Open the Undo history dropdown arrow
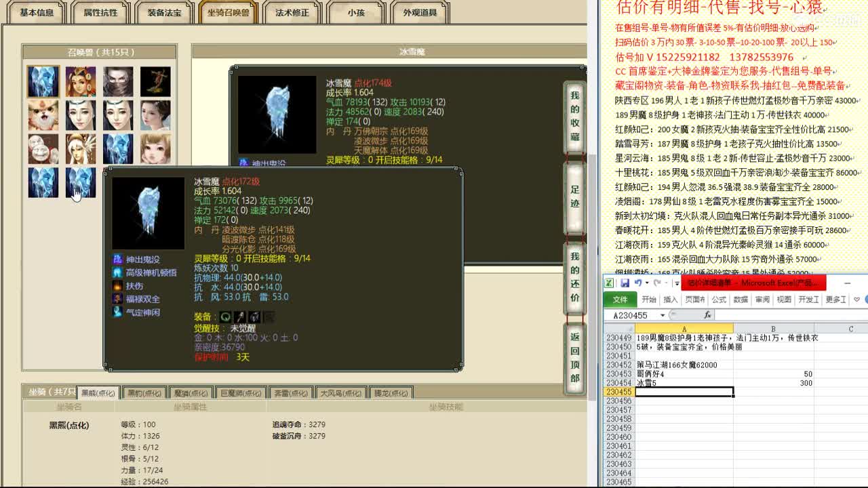This screenshot has height=488, width=868. click(646, 283)
